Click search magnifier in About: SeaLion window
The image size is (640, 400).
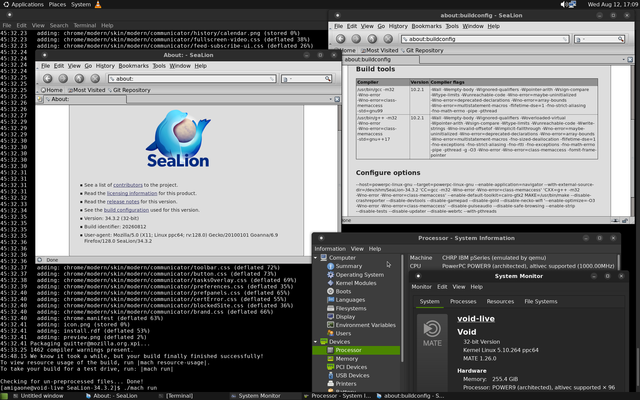pos(328,79)
